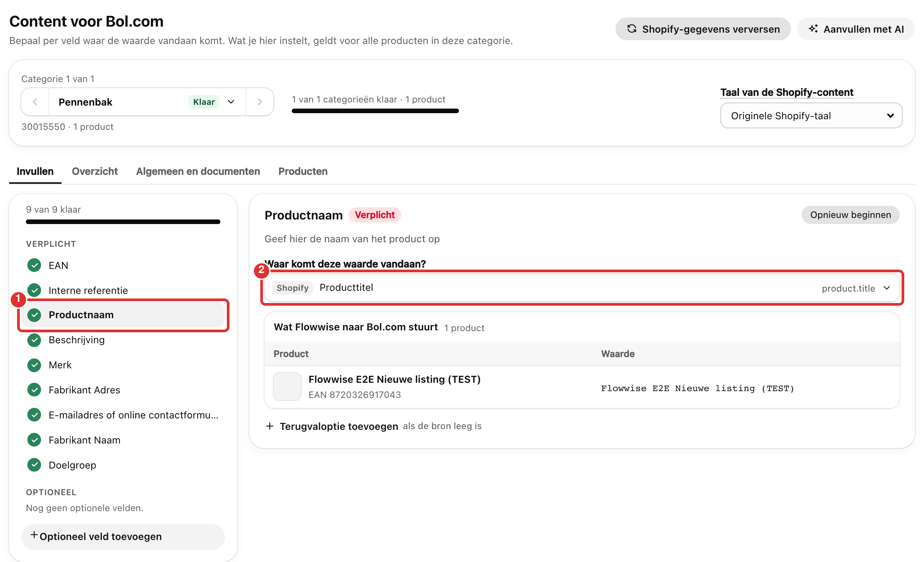Click the Opnieuw beginnen button
This screenshot has width=924, height=562.
point(850,215)
